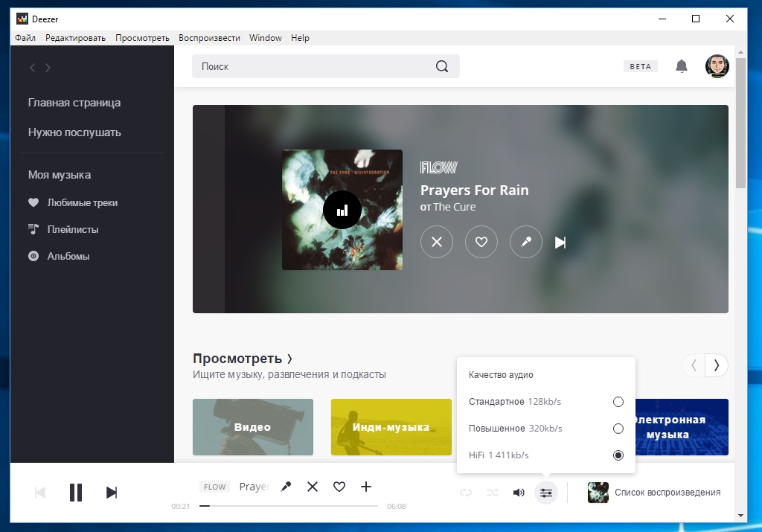
Task: Click scrollbar down arrow
Action: [740, 516]
